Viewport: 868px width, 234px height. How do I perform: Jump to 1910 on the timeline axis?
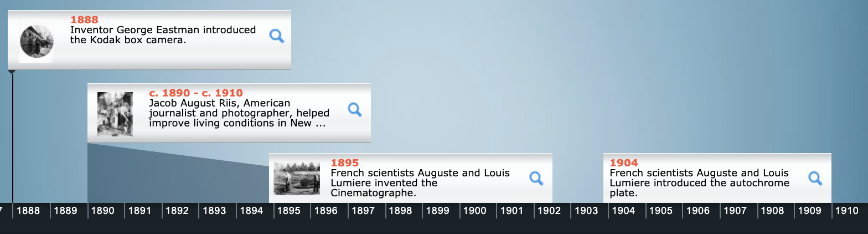pyautogui.click(x=847, y=211)
